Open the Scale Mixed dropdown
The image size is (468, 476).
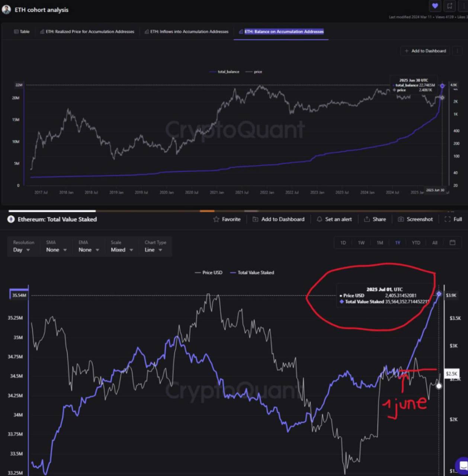pos(122,246)
